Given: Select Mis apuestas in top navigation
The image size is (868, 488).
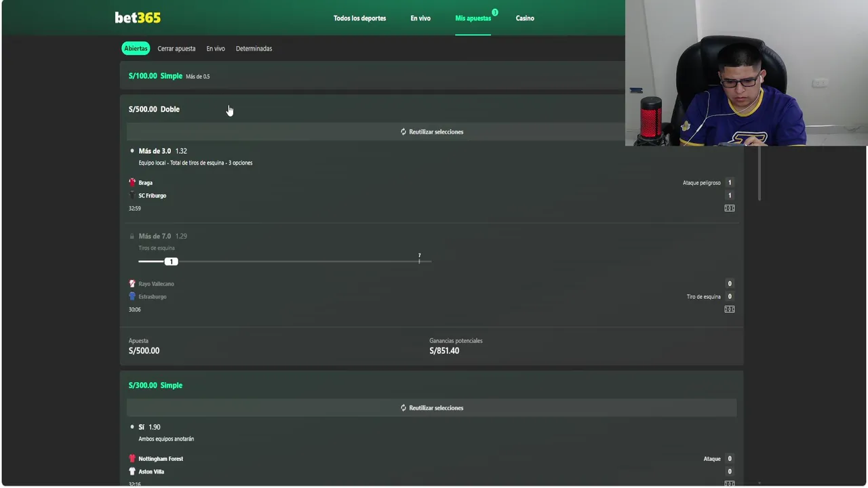Looking at the screenshot, I should (x=473, y=18).
